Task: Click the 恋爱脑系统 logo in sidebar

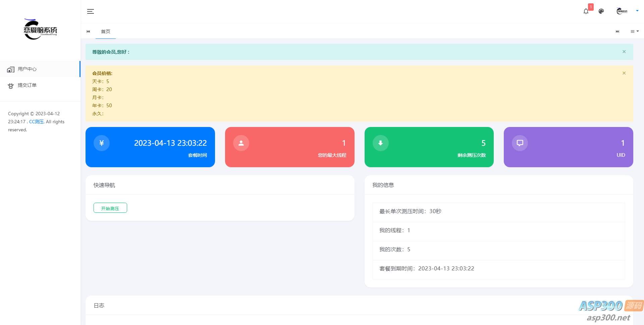Action: (x=40, y=29)
